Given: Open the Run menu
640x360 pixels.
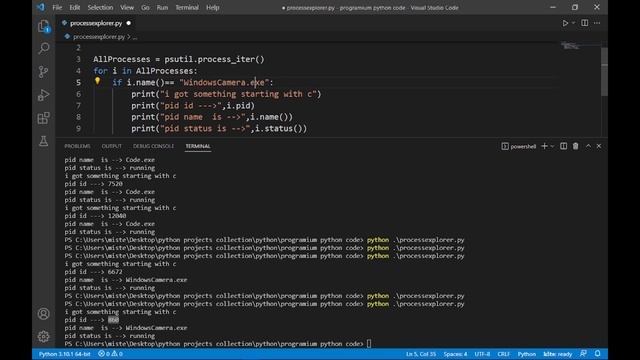Looking at the screenshot, I should (162, 7).
